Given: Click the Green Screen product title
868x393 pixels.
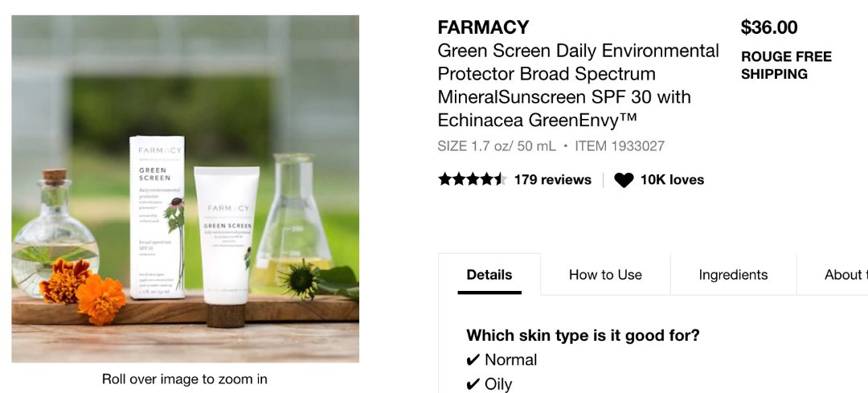Looking at the screenshot, I should pyautogui.click(x=578, y=85).
